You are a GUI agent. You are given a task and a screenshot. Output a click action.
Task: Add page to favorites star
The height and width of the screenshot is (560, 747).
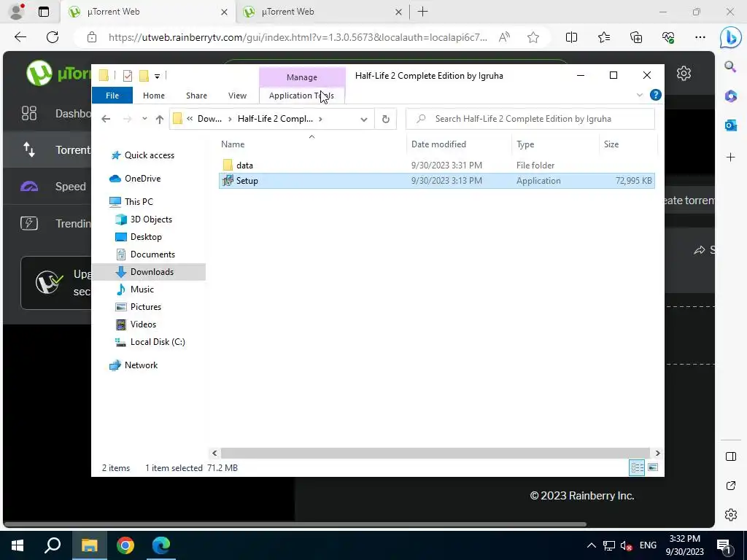[x=533, y=37]
